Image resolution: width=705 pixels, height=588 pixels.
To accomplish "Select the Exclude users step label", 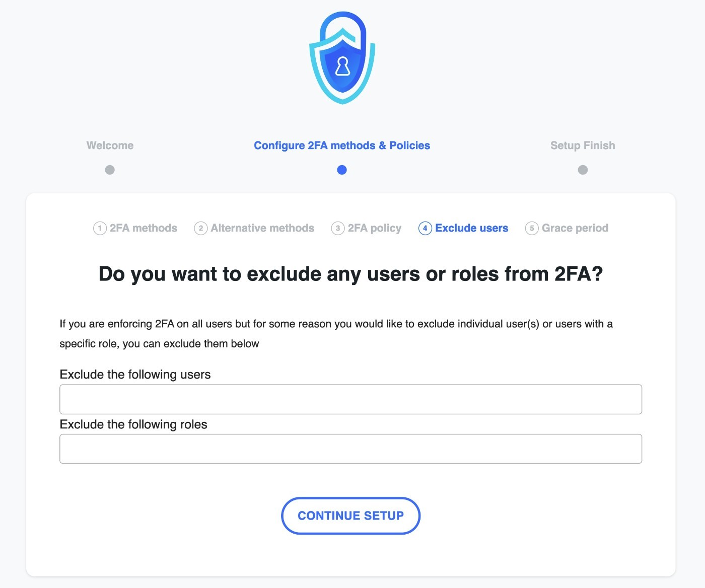I will [472, 228].
